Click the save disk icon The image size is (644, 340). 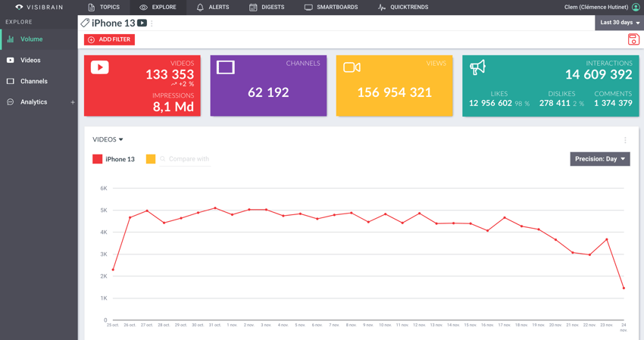point(633,39)
